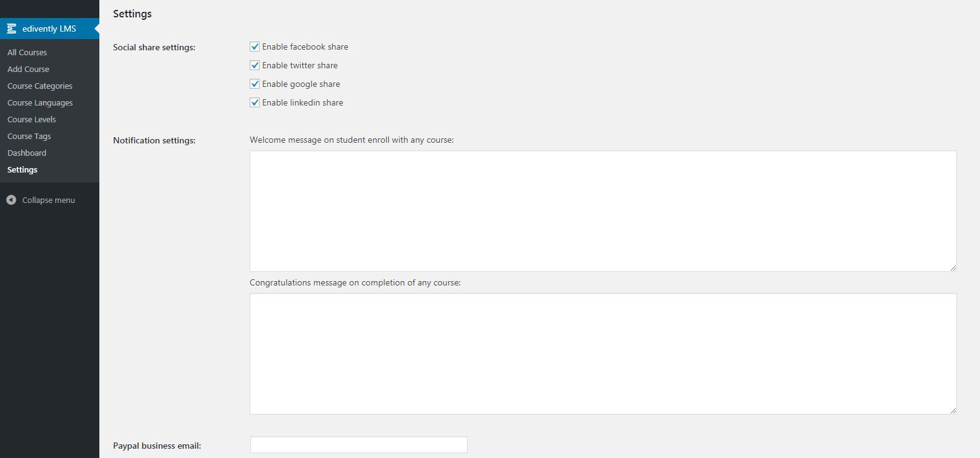Open All Courses menu item
980x458 pixels.
(27, 52)
